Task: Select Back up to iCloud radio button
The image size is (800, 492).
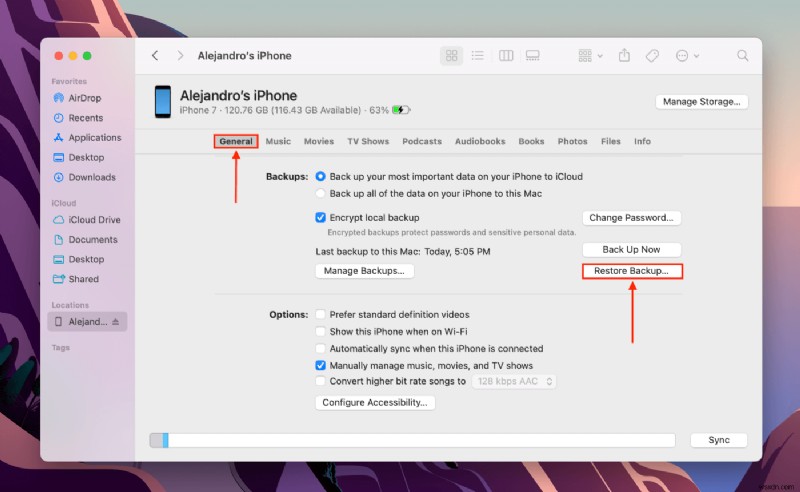Action: tap(320, 176)
